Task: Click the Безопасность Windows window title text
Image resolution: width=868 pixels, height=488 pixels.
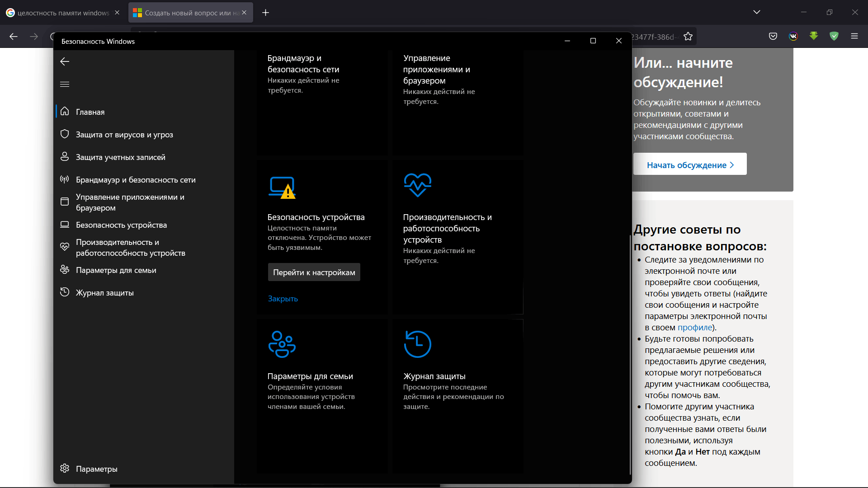Action: 98,41
